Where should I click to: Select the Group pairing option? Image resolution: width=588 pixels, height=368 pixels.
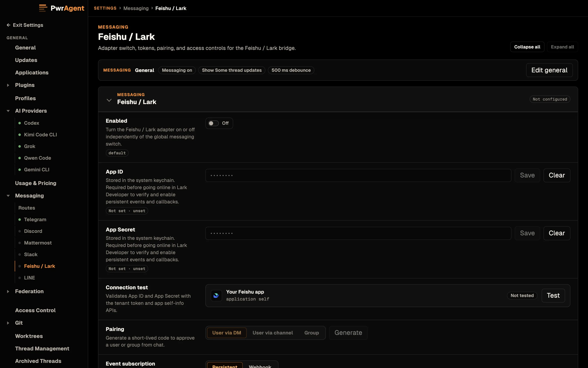tap(312, 333)
